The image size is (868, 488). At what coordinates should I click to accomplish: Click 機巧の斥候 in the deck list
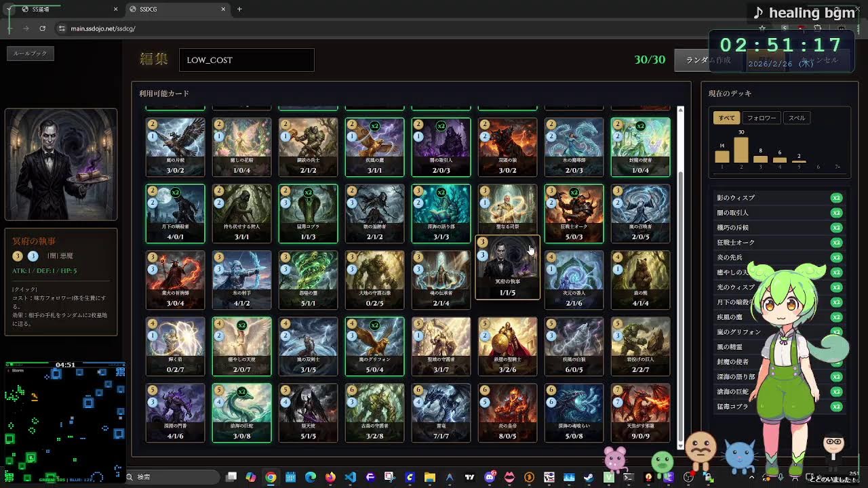click(x=779, y=228)
